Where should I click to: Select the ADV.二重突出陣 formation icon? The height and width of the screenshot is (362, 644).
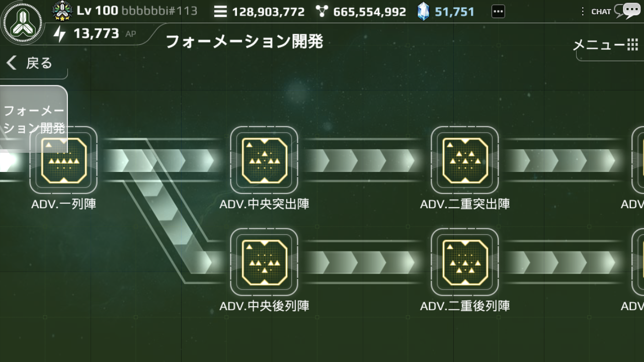pyautogui.click(x=465, y=160)
